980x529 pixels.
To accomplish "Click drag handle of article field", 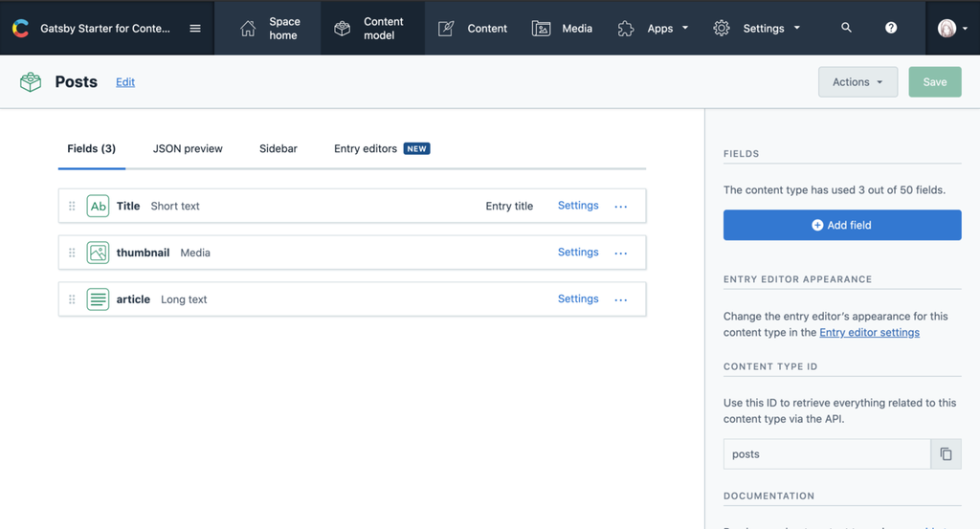I will (72, 299).
